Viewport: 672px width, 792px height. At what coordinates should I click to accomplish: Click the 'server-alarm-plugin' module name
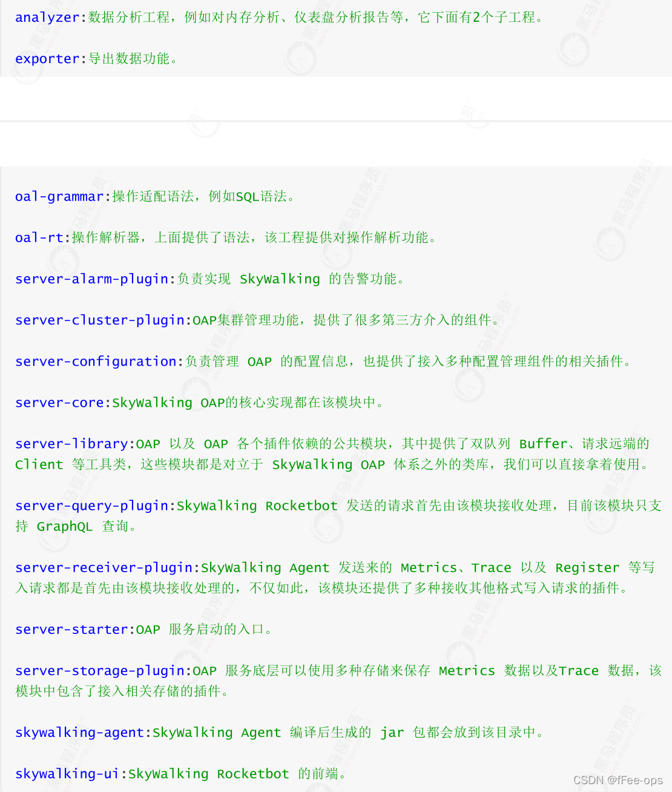coord(91,279)
